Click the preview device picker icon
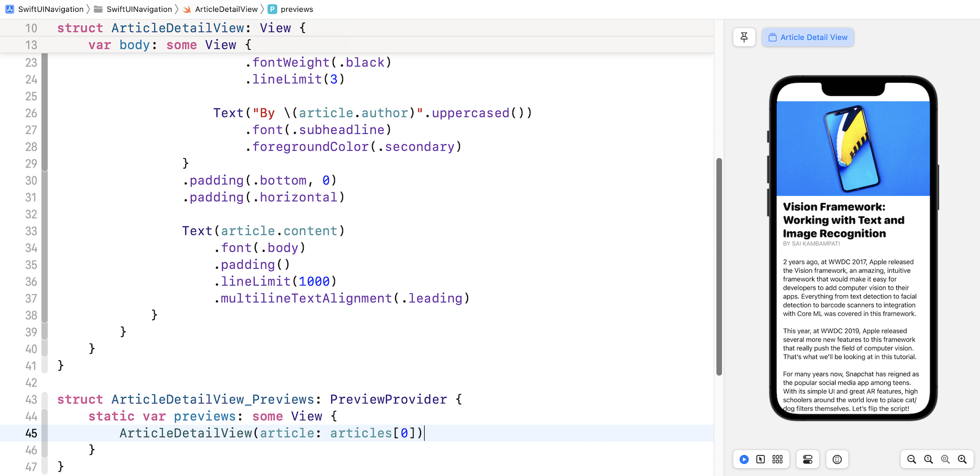 (837, 460)
